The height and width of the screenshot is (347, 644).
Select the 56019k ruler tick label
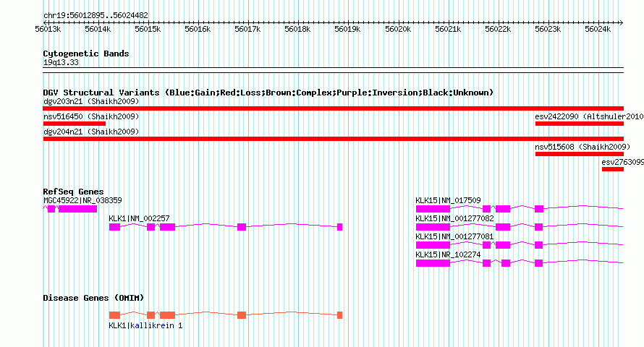pos(347,29)
